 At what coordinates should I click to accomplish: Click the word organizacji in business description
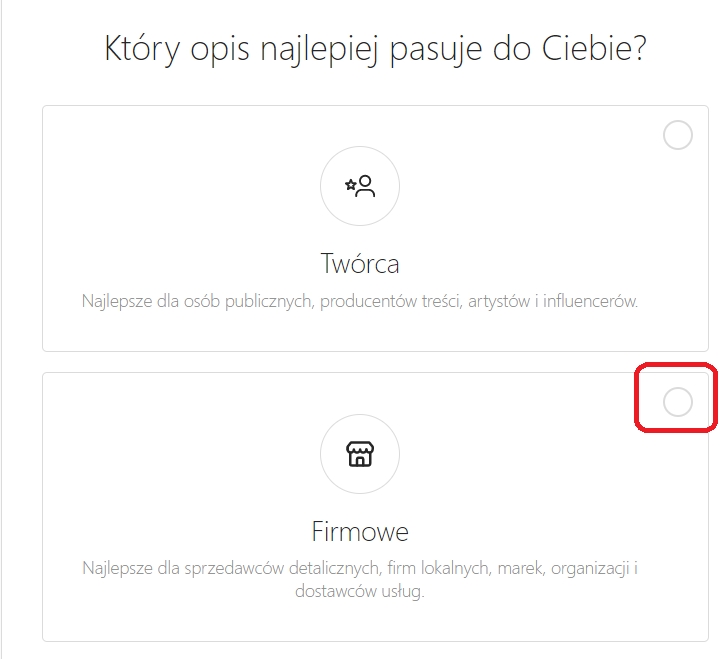click(581, 569)
